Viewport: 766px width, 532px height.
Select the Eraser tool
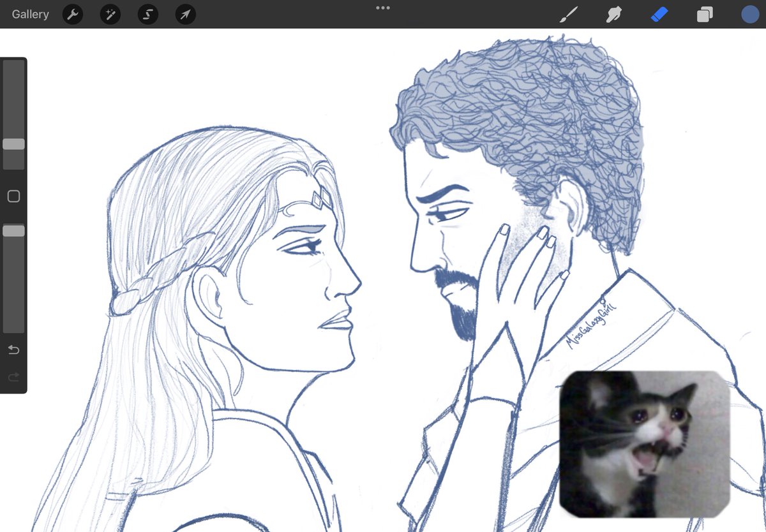coord(659,14)
